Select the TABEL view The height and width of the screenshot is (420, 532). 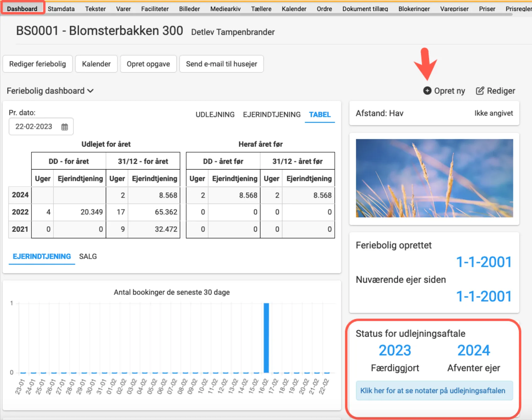pyautogui.click(x=320, y=114)
